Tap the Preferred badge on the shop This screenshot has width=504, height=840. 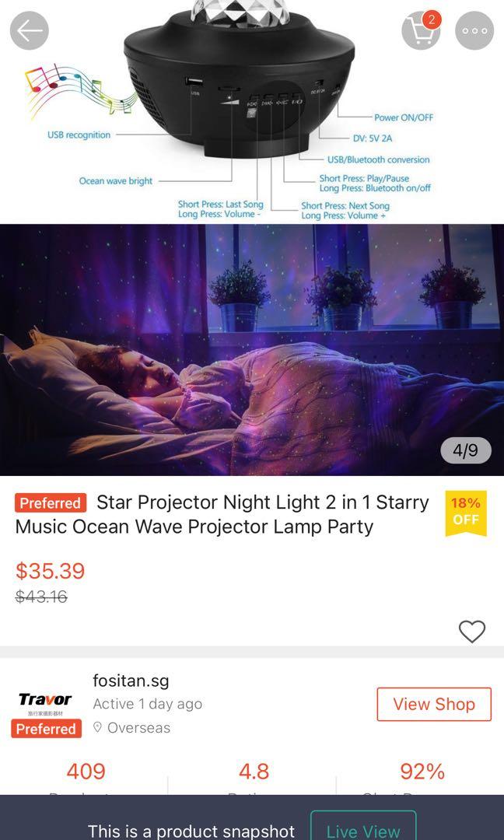click(45, 729)
